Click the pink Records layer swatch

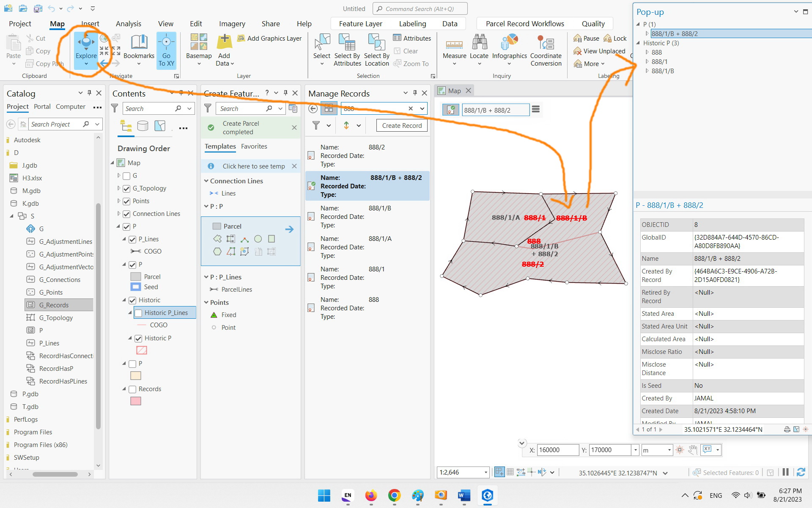coord(135,401)
